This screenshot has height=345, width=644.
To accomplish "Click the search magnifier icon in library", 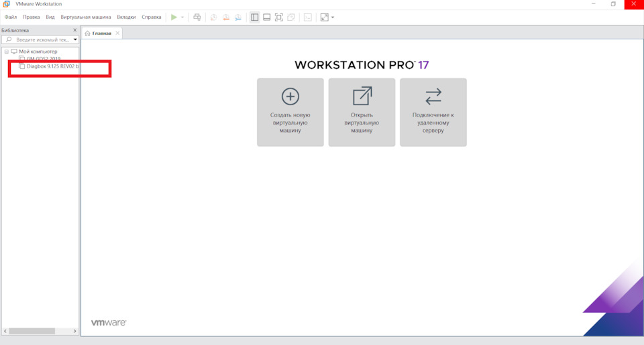I will 9,40.
